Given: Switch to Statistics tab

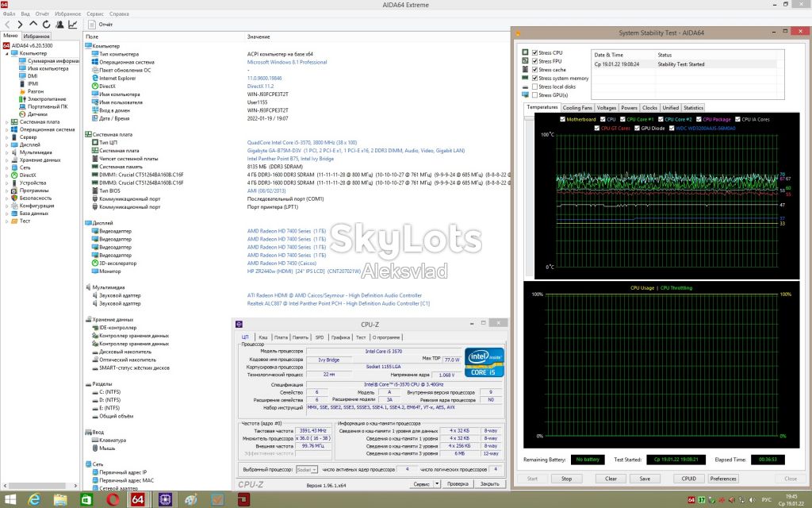Looking at the screenshot, I should pos(693,108).
